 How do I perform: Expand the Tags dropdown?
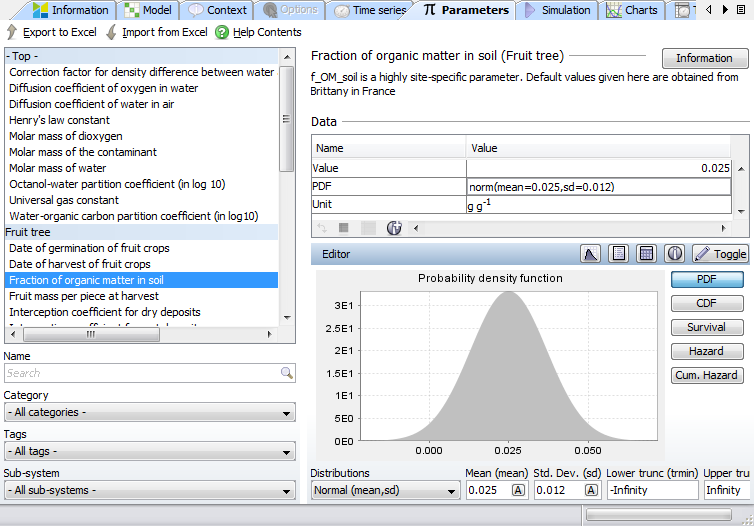point(149,451)
